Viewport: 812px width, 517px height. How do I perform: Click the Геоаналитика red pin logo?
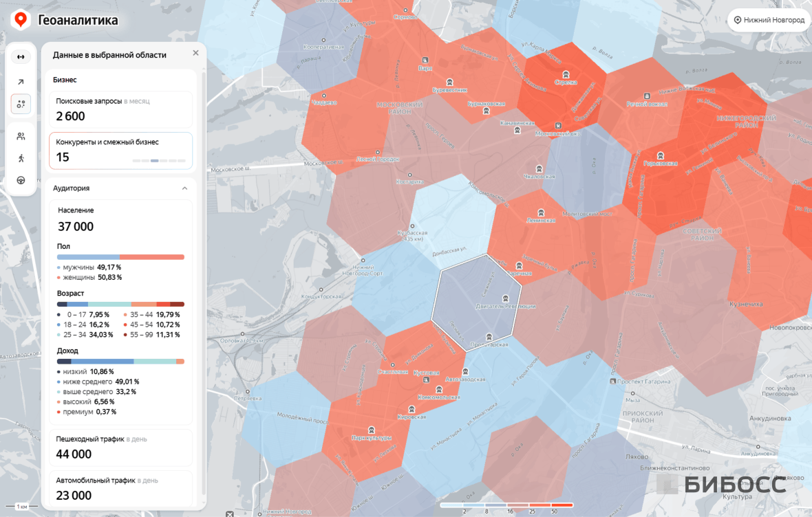(20, 20)
